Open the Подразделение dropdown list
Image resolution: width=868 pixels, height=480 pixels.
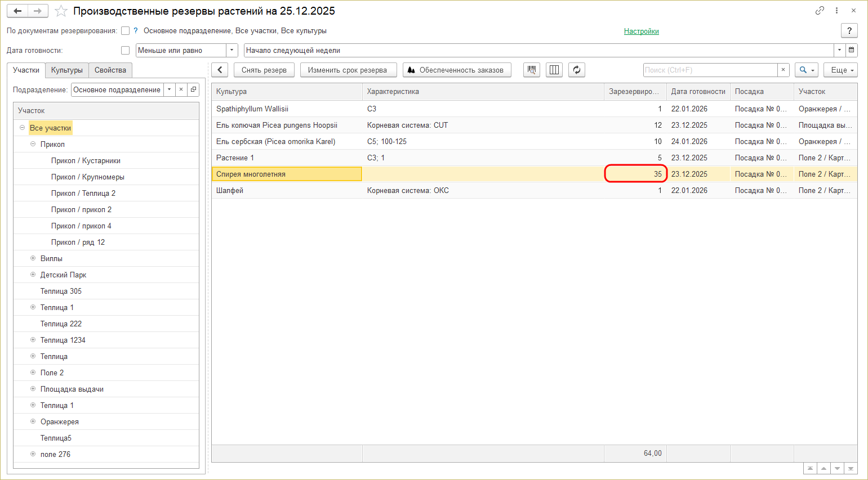[x=169, y=89]
